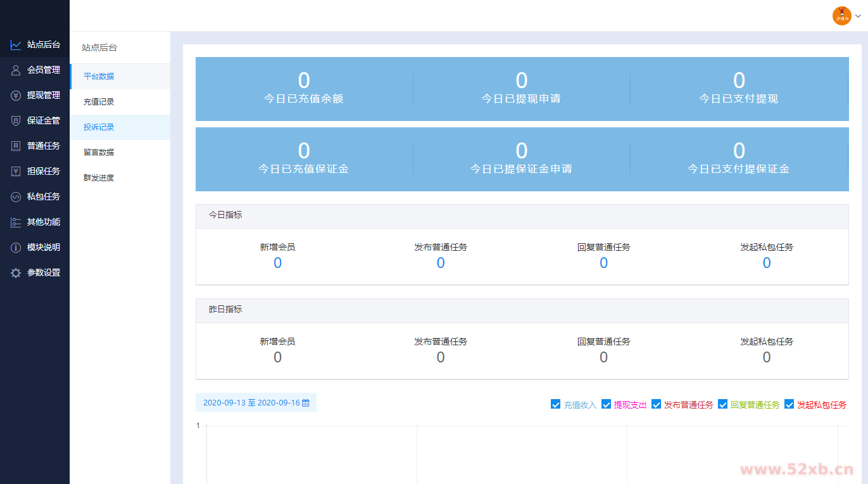Click the 私包任务 code icon
The height and width of the screenshot is (484, 868).
[16, 197]
